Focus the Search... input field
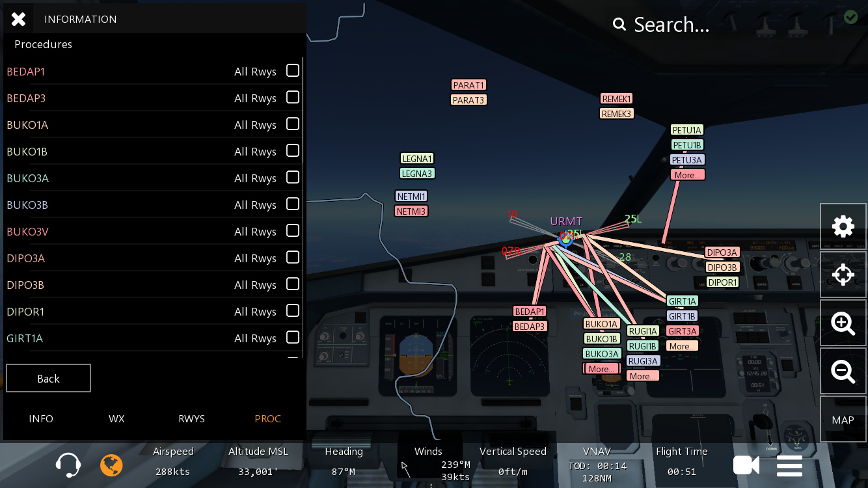The image size is (868, 488). point(672,25)
